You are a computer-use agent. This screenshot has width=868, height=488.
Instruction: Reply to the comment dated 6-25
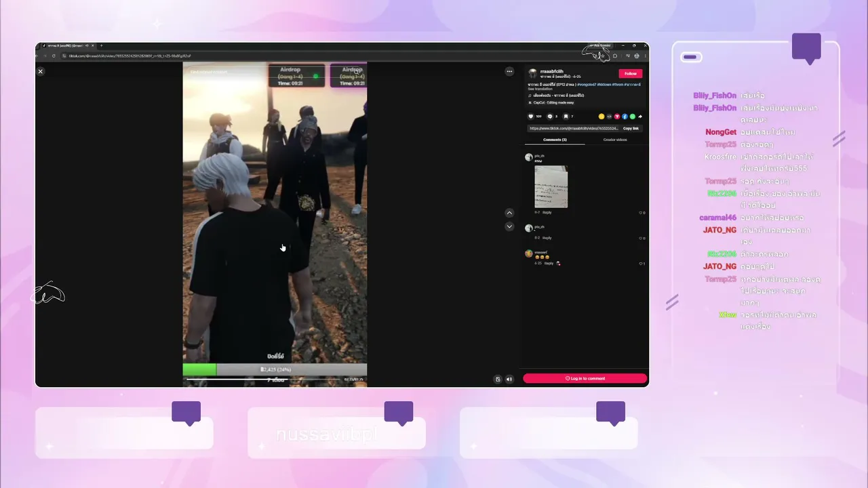tap(549, 263)
